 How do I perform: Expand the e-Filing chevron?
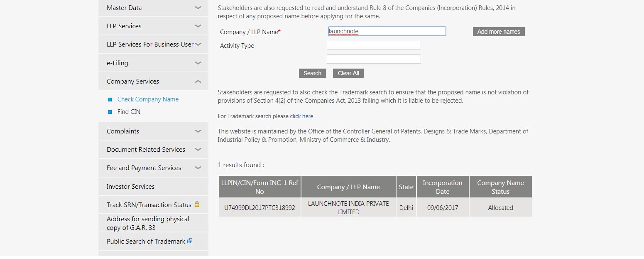[x=198, y=63]
